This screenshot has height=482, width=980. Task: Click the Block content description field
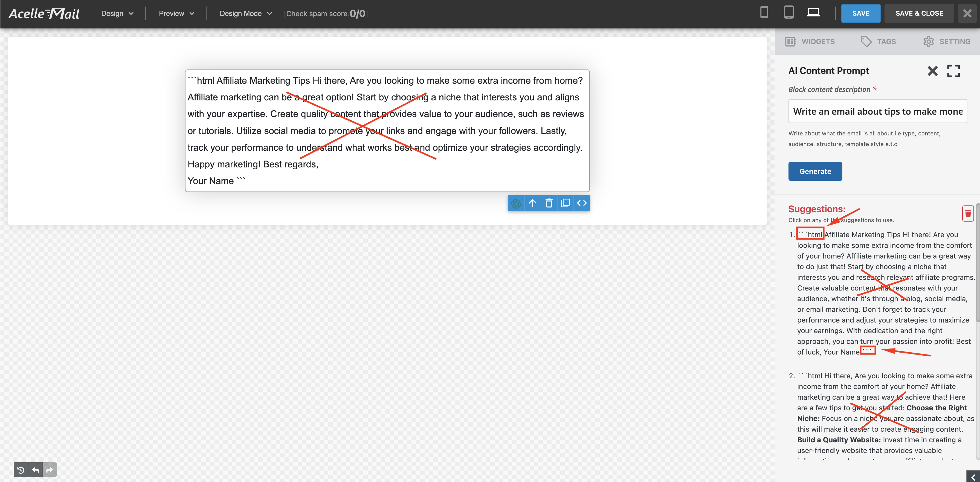(x=878, y=111)
